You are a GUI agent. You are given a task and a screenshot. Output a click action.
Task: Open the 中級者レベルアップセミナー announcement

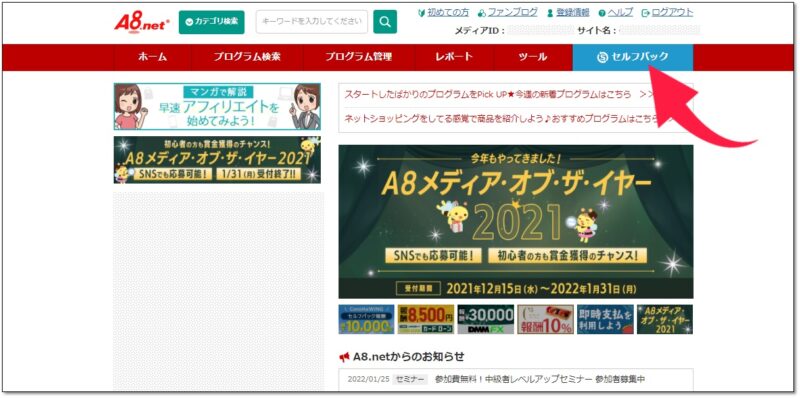click(x=540, y=379)
